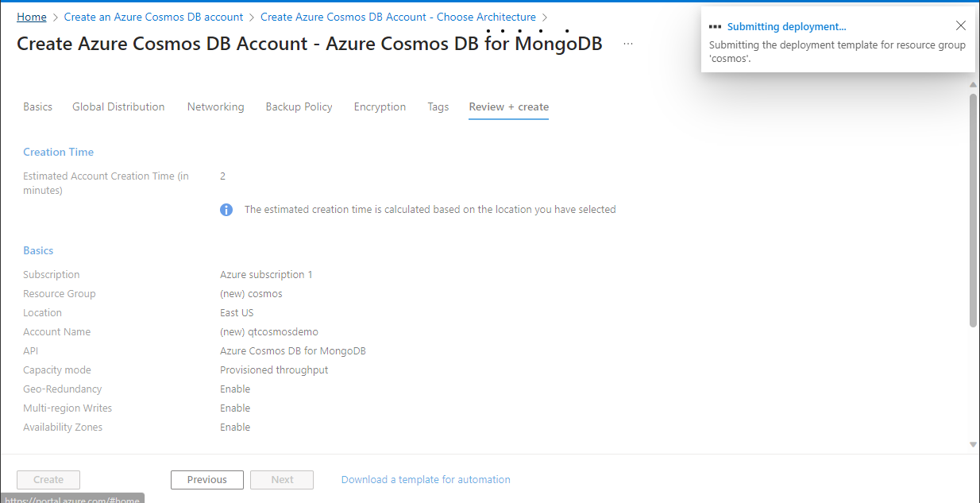This screenshot has height=503, width=980.
Task: Select the (new) cosmos resource group value
Action: (251, 293)
